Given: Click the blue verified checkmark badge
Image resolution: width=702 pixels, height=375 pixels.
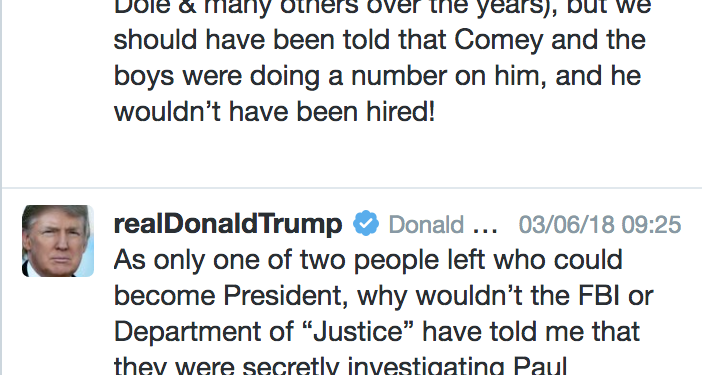Looking at the screenshot, I should [366, 223].
